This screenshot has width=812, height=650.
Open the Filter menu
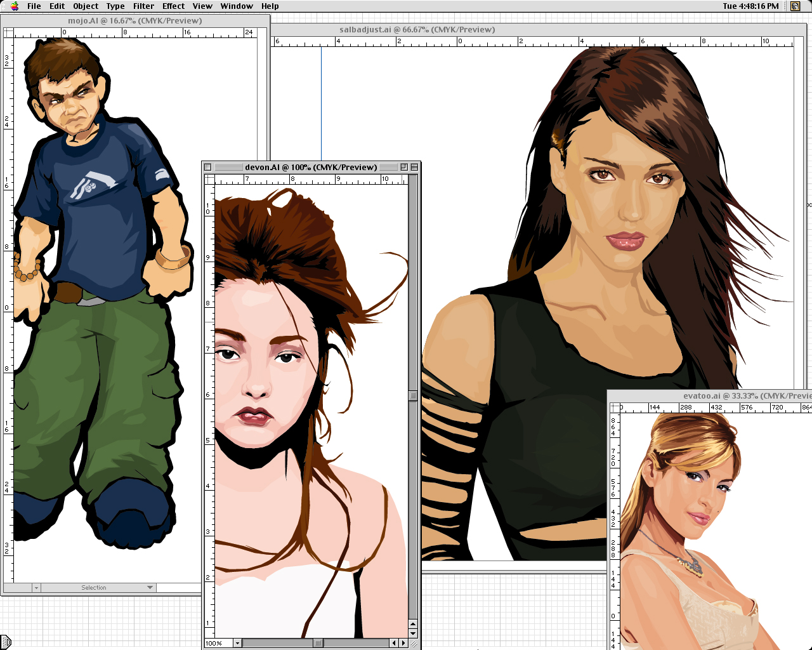pyautogui.click(x=143, y=6)
